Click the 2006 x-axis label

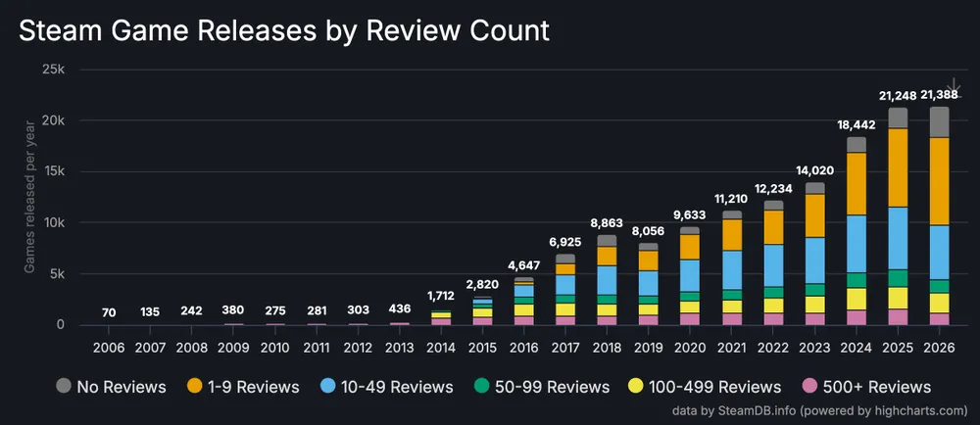click(109, 348)
